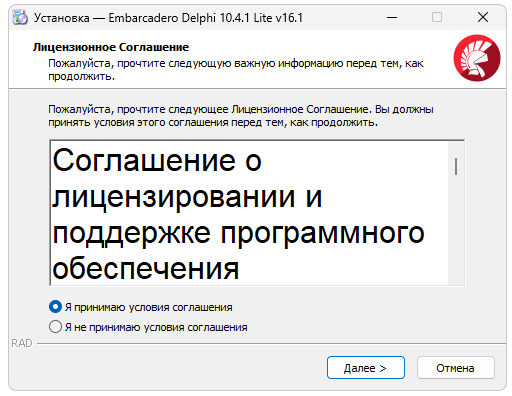Click the "Далее >" button
Screen dimensions: 512x396
pyautogui.click(x=366, y=368)
